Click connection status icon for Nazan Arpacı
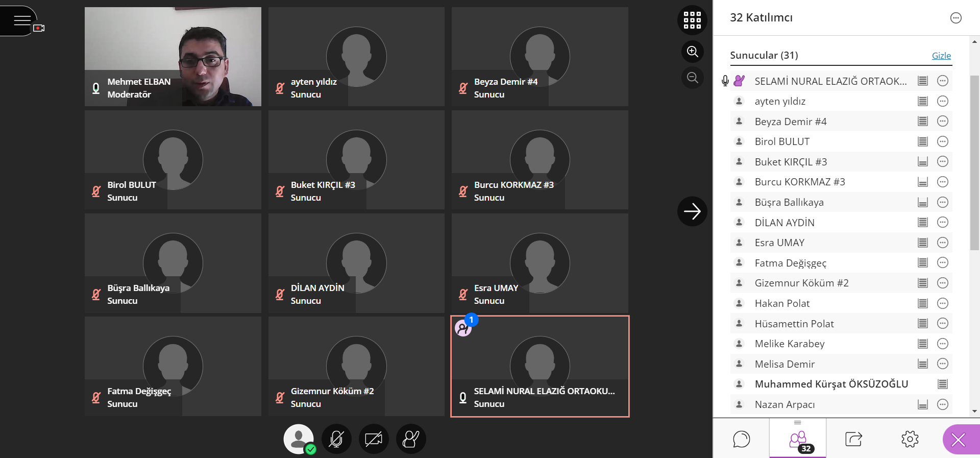 (923, 404)
